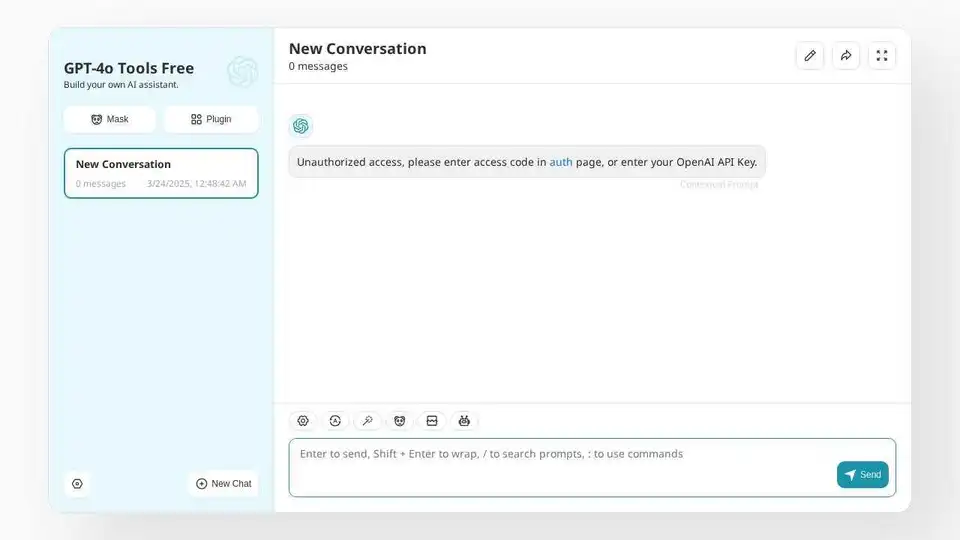Open the Mask button in sidebar
960x540 pixels.
pos(110,119)
